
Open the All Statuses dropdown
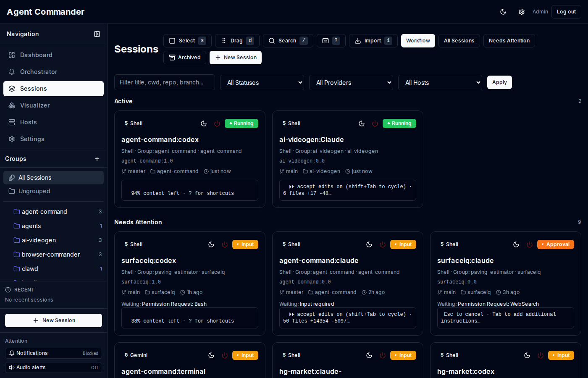262,83
